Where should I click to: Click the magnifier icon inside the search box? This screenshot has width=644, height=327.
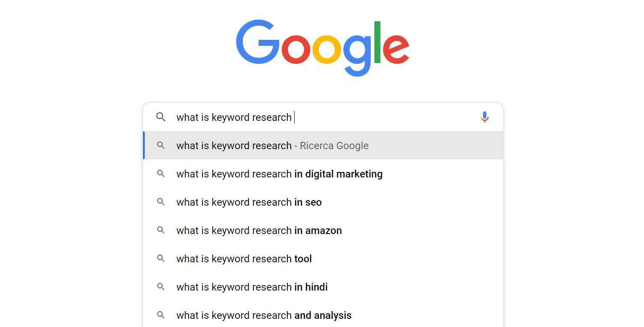click(161, 117)
